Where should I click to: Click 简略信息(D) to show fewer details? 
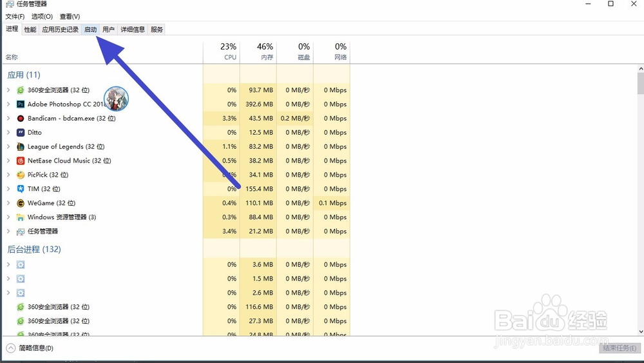[x=36, y=348]
